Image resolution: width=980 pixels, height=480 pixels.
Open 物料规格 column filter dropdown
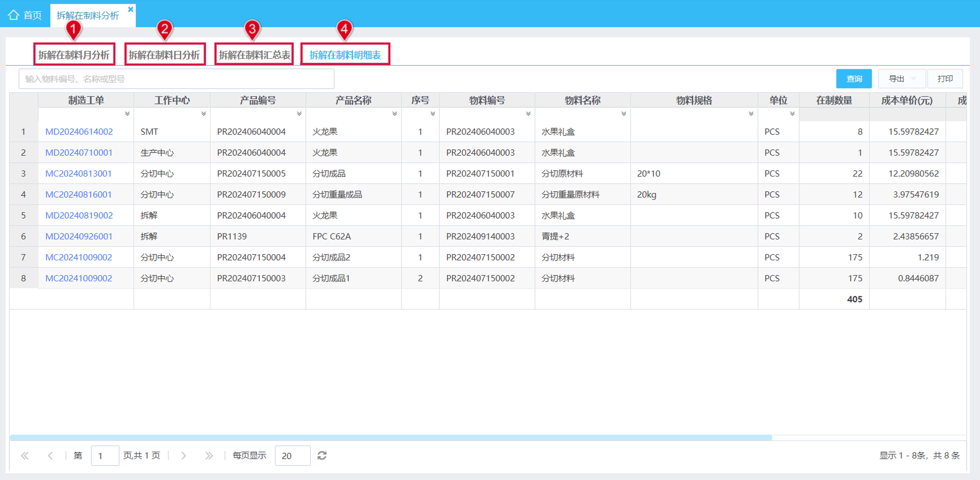coord(751,114)
